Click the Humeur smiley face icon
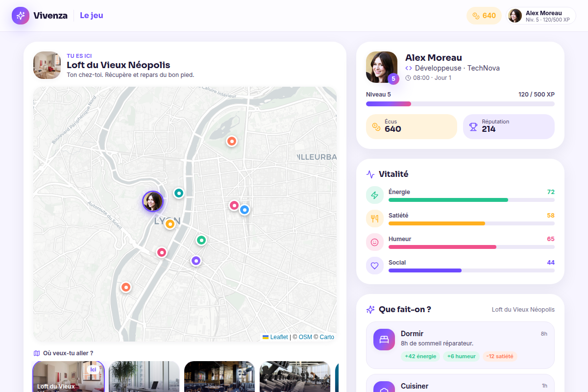Image resolution: width=588 pixels, height=392 pixels. click(375, 242)
